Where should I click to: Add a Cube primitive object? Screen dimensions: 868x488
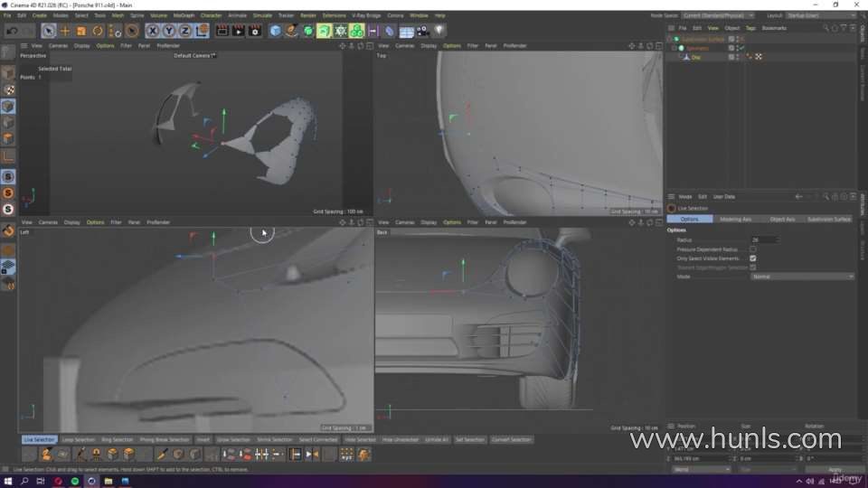click(275, 31)
